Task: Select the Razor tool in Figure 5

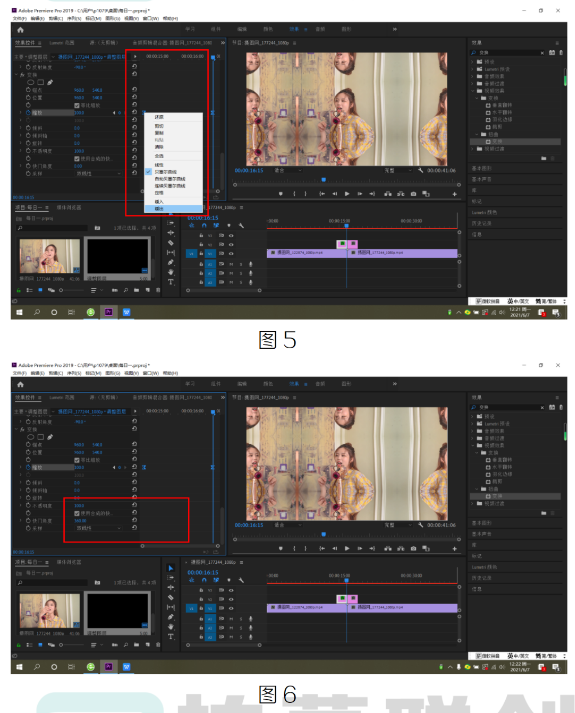Action: click(x=171, y=242)
